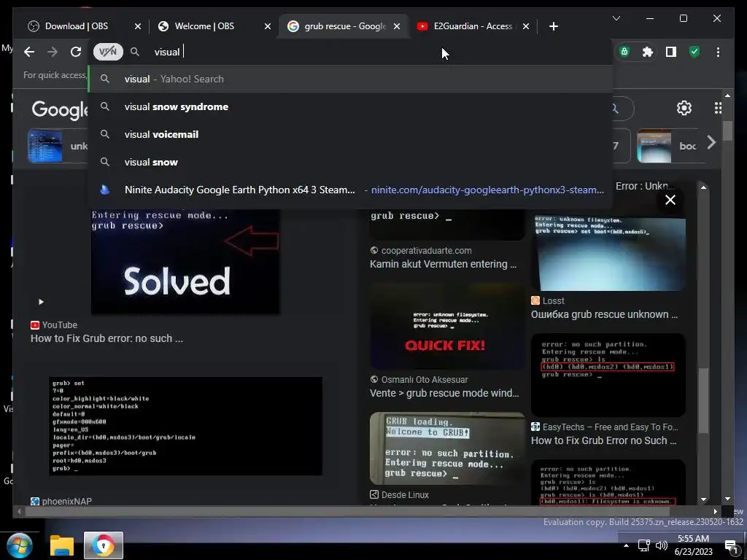Open the 'Welcome to GRUB!' photo thumbnail
Image resolution: width=747 pixels, height=560 pixels.
[x=447, y=448]
